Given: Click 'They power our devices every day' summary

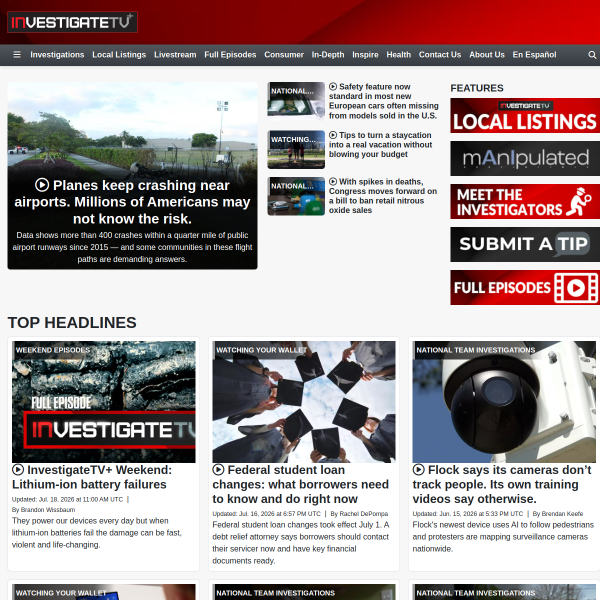Looking at the screenshot, I should pyautogui.click(x=97, y=533).
